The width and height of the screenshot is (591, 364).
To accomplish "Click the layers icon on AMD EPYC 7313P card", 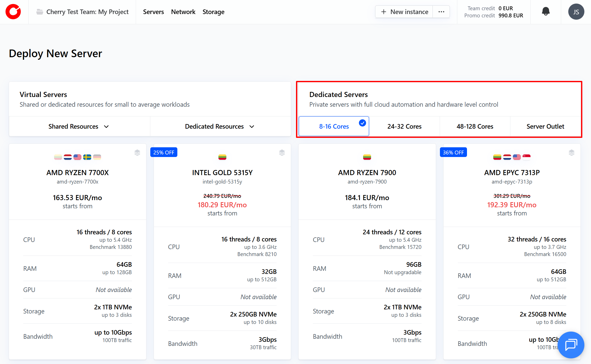I will [572, 153].
